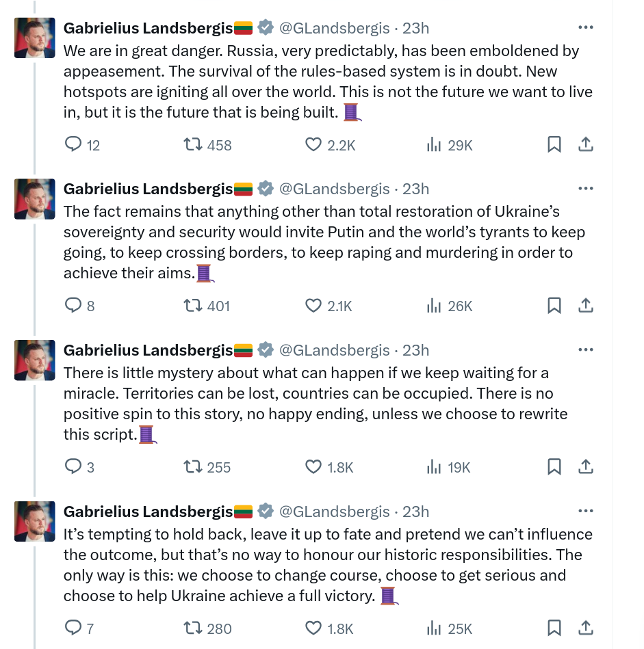This screenshot has height=649, width=644.
Task: Open @GLandsbergis handle on last tweet
Action: pyautogui.click(x=334, y=512)
